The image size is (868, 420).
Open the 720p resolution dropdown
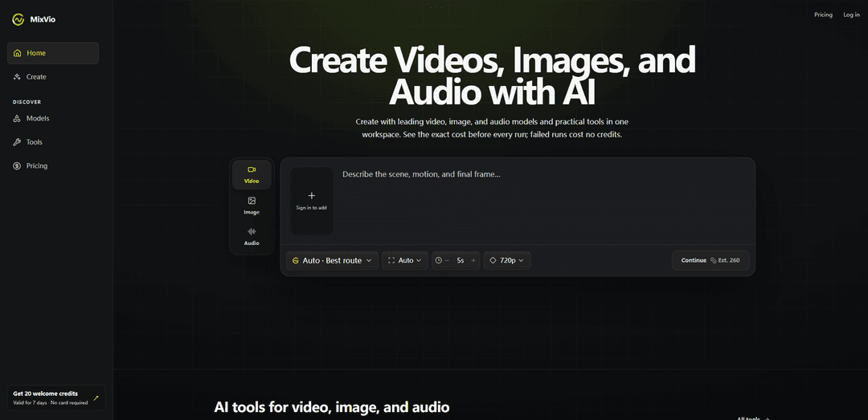(x=507, y=260)
